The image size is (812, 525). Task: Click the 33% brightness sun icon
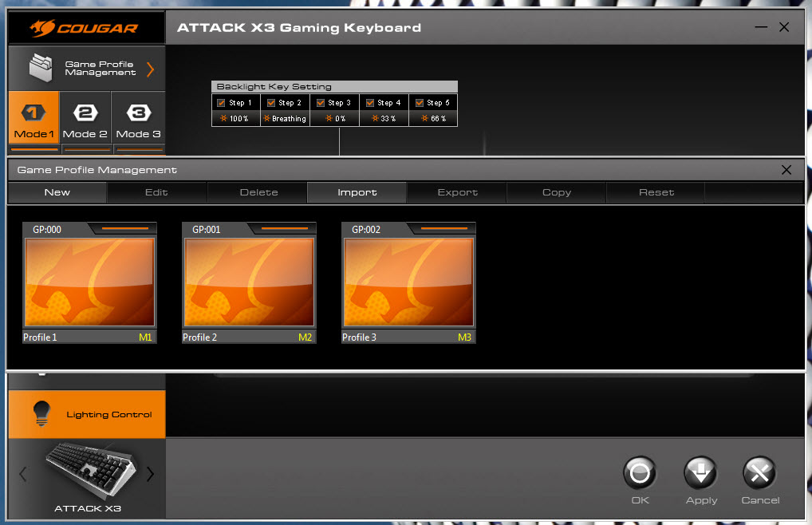pyautogui.click(x=375, y=119)
